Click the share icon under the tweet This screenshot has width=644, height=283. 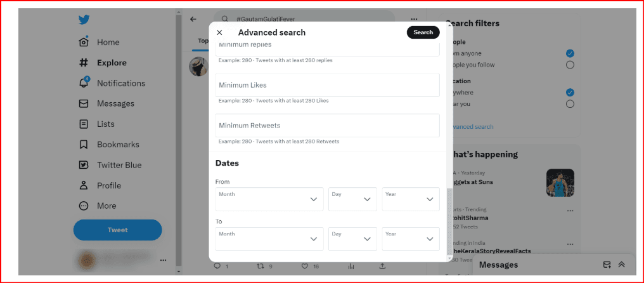(x=382, y=266)
